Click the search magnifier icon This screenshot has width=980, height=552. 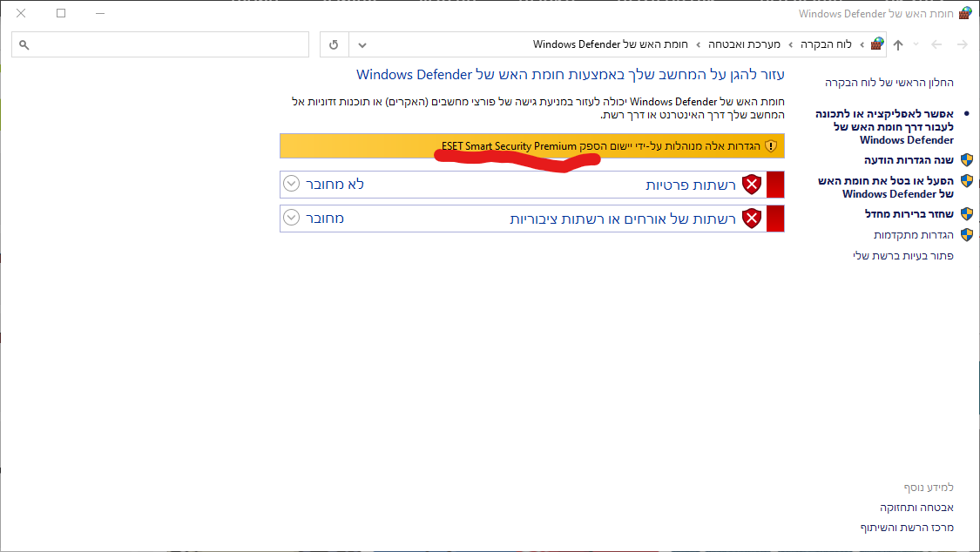24,45
